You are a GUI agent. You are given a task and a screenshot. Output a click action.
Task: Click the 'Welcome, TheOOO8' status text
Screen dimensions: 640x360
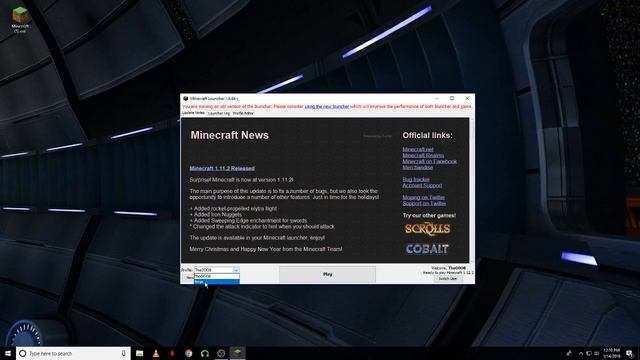[449, 268]
